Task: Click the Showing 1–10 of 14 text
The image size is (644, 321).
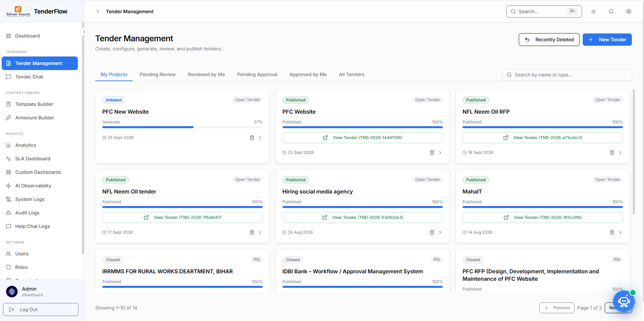Action: point(116,308)
